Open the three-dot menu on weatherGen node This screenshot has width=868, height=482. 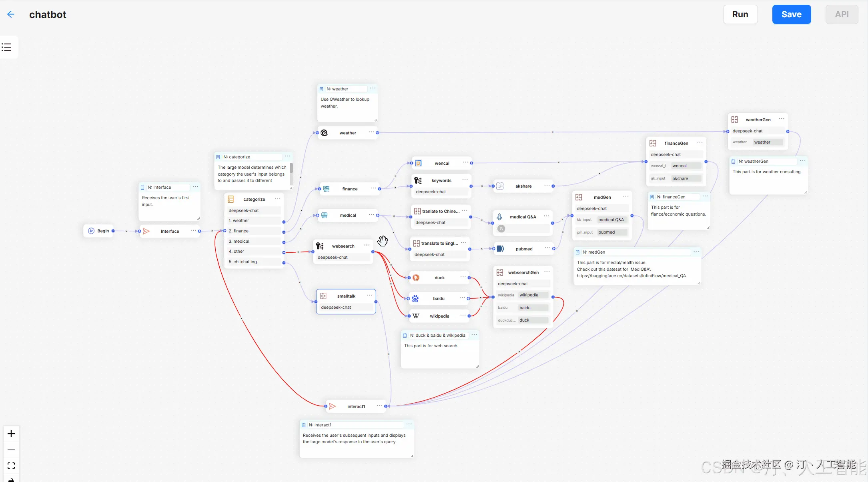point(781,119)
